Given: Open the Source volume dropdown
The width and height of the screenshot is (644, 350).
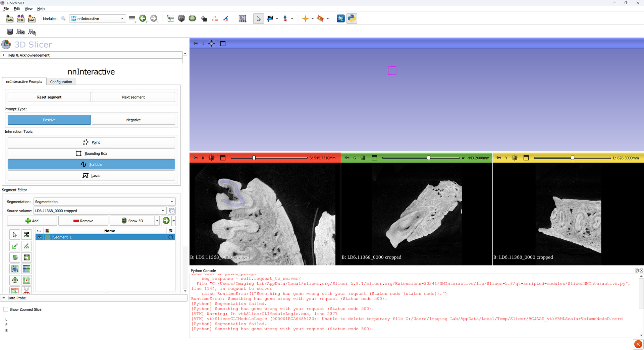Looking at the screenshot, I should [100, 211].
